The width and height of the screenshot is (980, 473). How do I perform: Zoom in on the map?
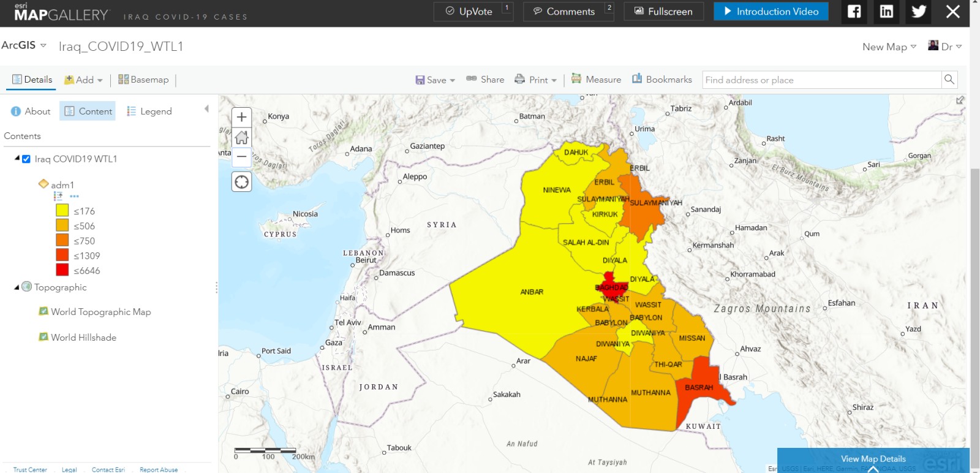(x=242, y=117)
